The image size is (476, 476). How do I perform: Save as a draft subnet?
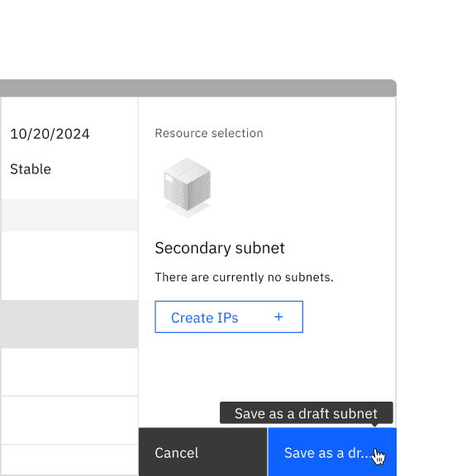[332, 452]
